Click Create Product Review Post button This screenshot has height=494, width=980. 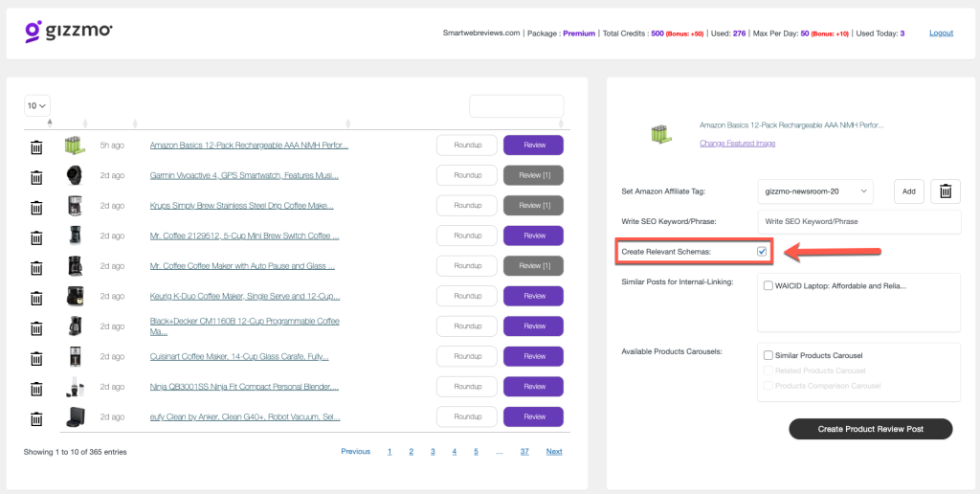click(870, 429)
